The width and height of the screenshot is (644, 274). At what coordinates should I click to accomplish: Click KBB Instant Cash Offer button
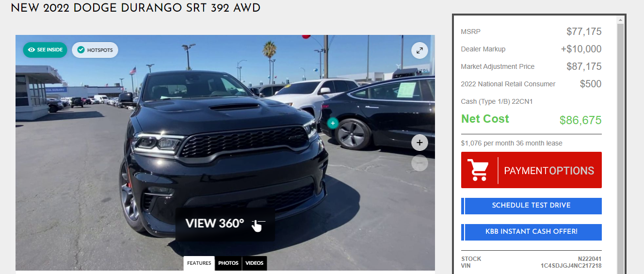[x=531, y=232]
